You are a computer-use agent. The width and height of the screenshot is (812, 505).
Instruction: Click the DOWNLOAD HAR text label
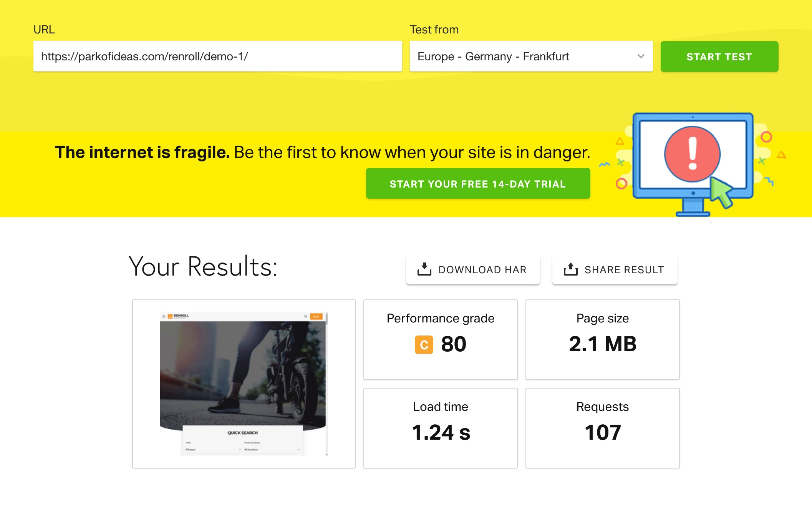[482, 270]
